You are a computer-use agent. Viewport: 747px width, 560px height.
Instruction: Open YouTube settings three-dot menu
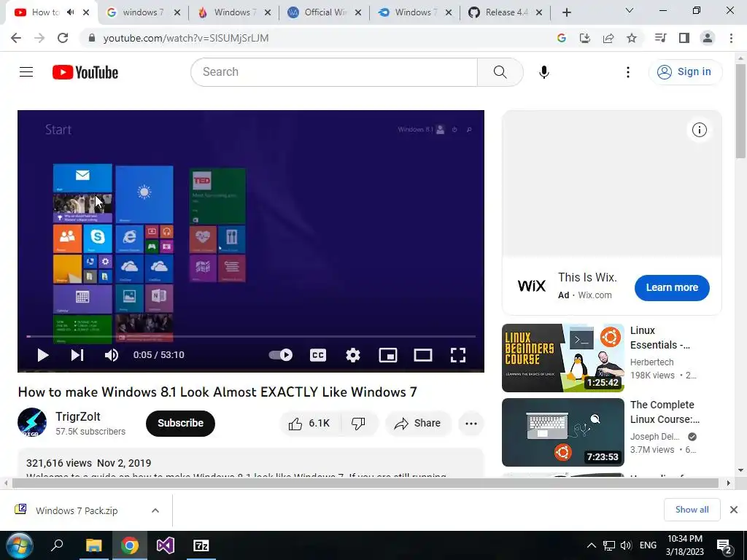tap(628, 72)
